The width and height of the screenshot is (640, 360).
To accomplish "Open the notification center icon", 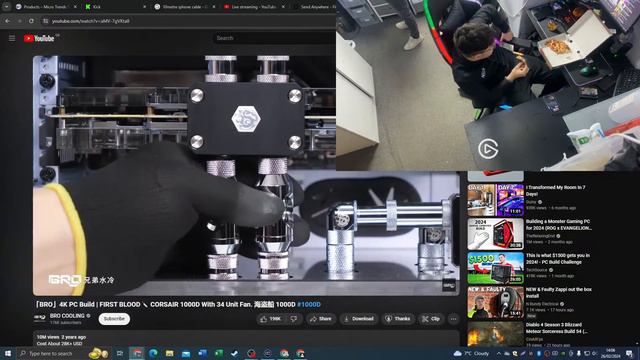I will tap(629, 353).
